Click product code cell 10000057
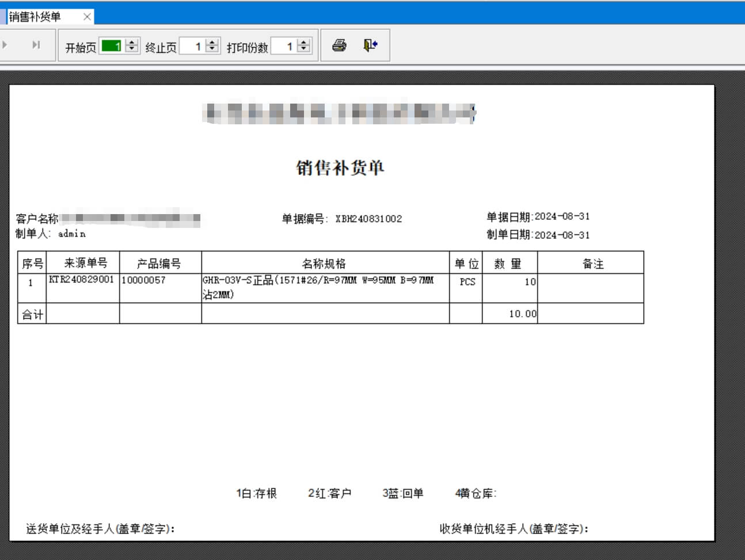 143,280
